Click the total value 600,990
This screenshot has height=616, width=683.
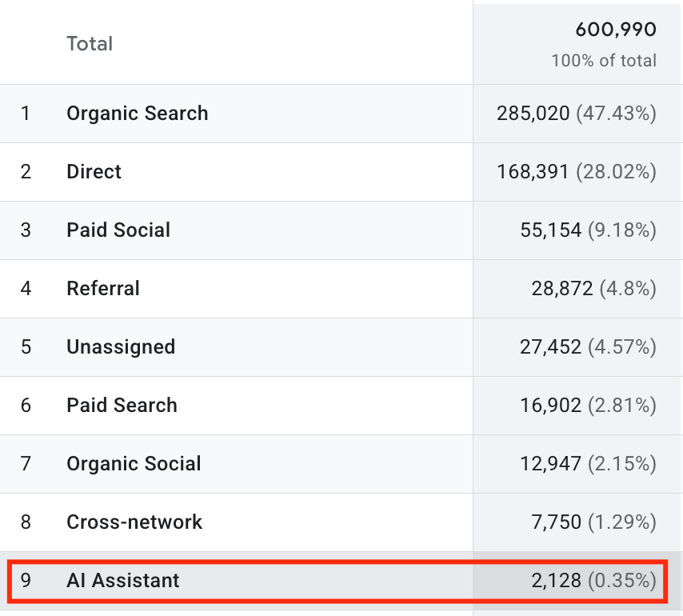(616, 30)
